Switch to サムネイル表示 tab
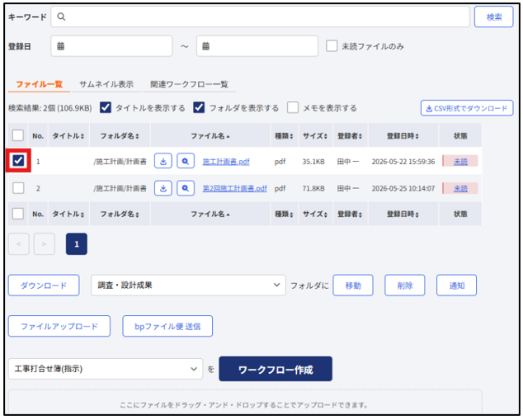 click(x=106, y=84)
